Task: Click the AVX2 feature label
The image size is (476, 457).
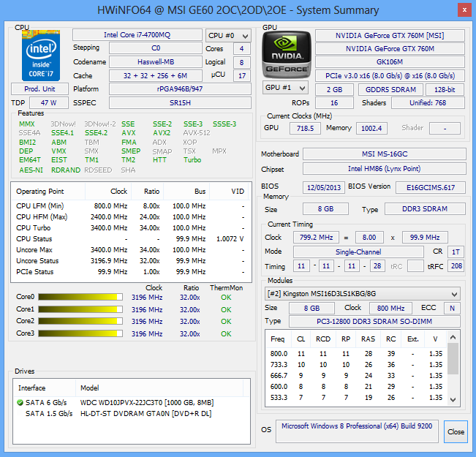Action: coord(162,133)
